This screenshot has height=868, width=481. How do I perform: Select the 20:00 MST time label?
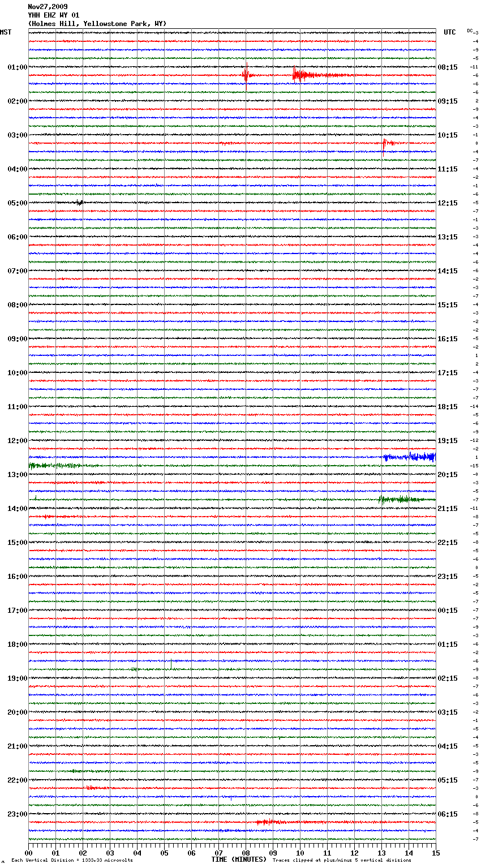tap(18, 712)
